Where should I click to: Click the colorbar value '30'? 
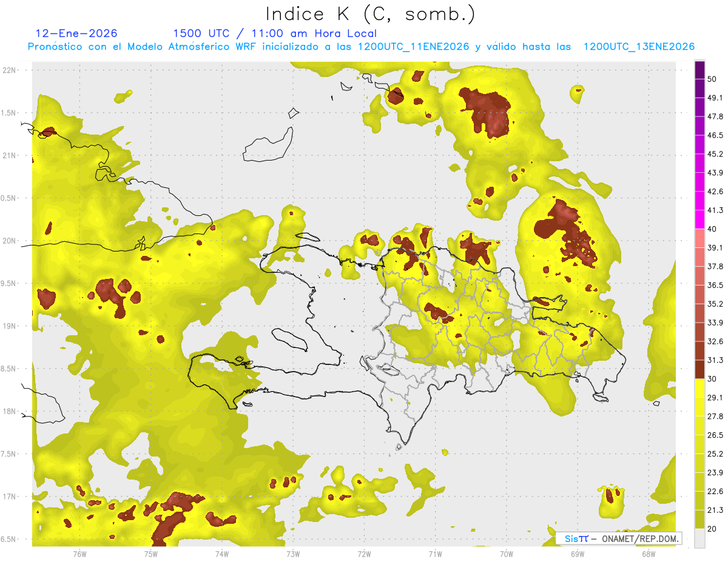pos(712,379)
